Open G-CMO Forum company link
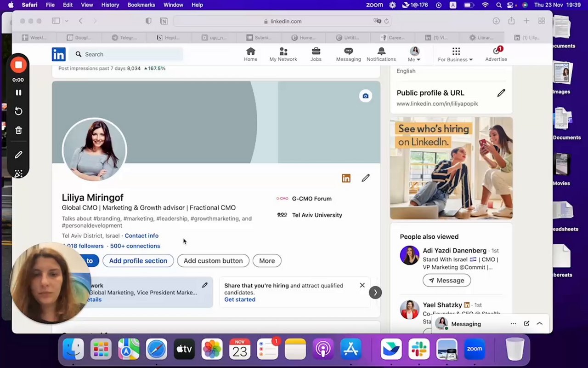Image resolution: width=588 pixels, height=368 pixels. (304, 199)
